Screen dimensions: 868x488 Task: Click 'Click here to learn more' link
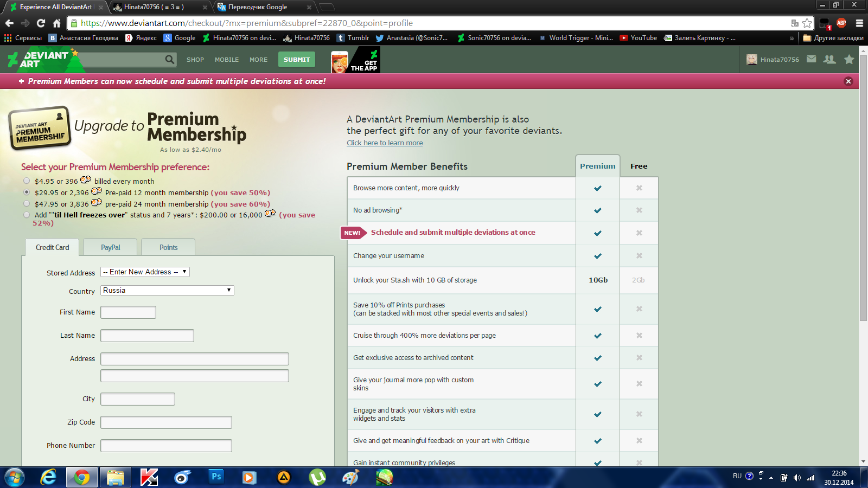[385, 143]
